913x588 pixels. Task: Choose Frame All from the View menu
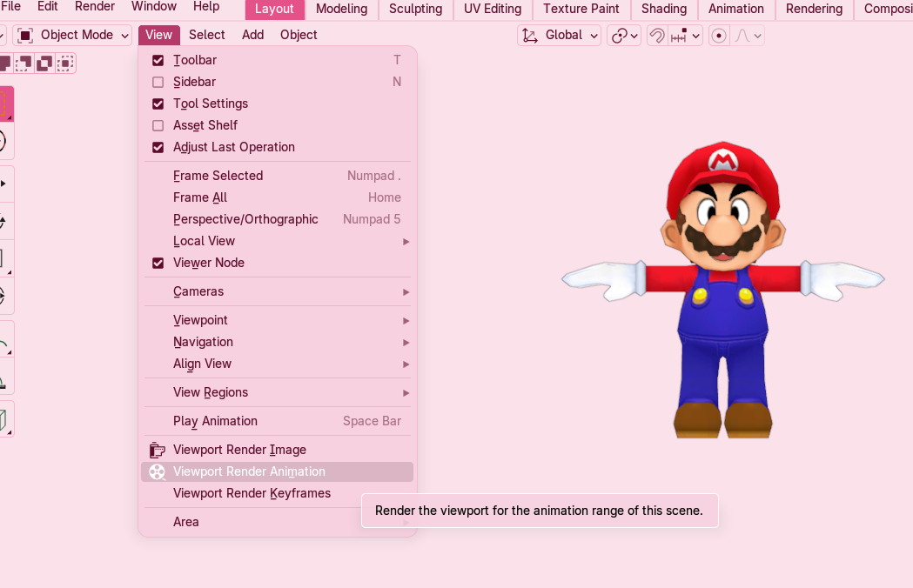[277, 198]
